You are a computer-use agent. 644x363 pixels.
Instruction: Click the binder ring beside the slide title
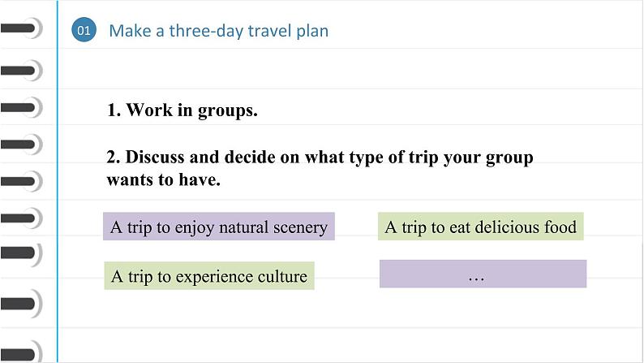coord(21,28)
